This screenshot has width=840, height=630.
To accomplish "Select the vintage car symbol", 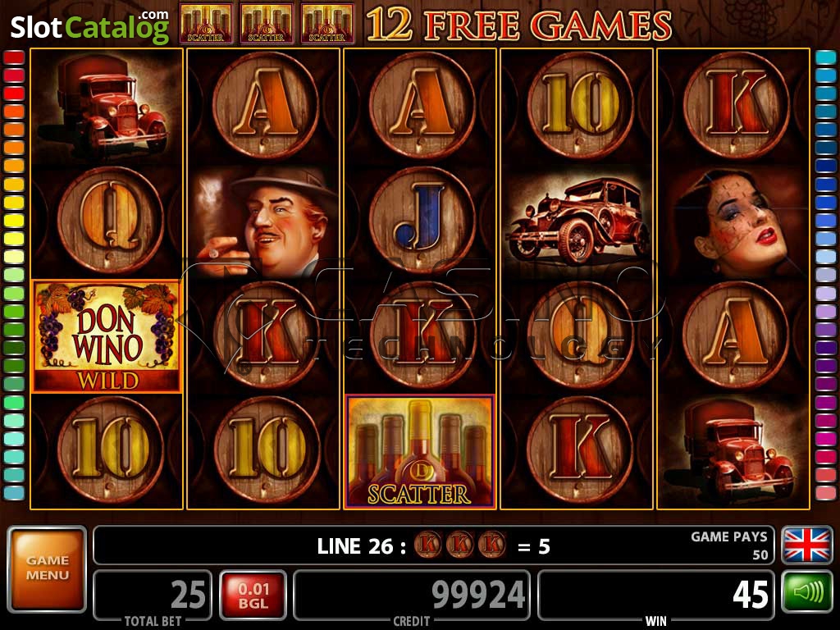I will [577, 221].
